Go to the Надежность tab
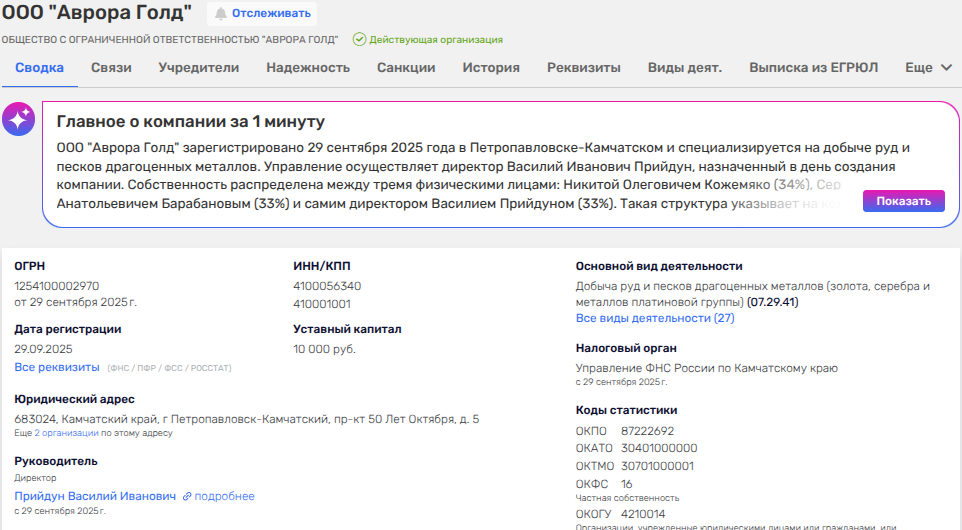The width and height of the screenshot is (962, 530). [308, 68]
